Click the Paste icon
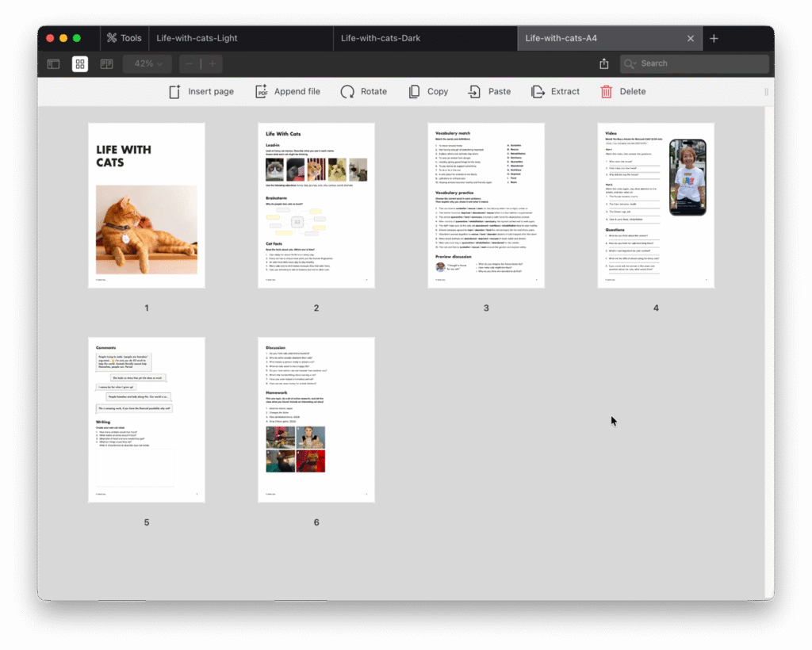The image size is (812, 650). click(474, 92)
